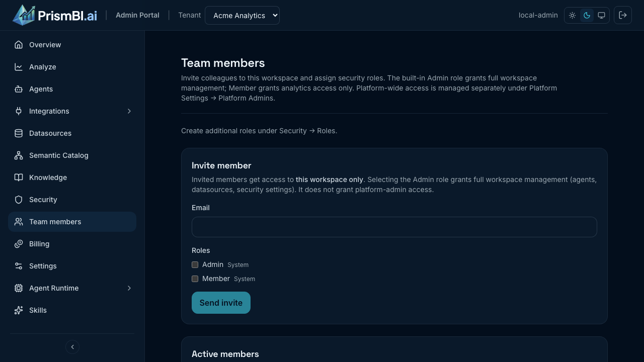Click the Admin Portal label
Screen dimensions: 644x362
(x=137, y=15)
